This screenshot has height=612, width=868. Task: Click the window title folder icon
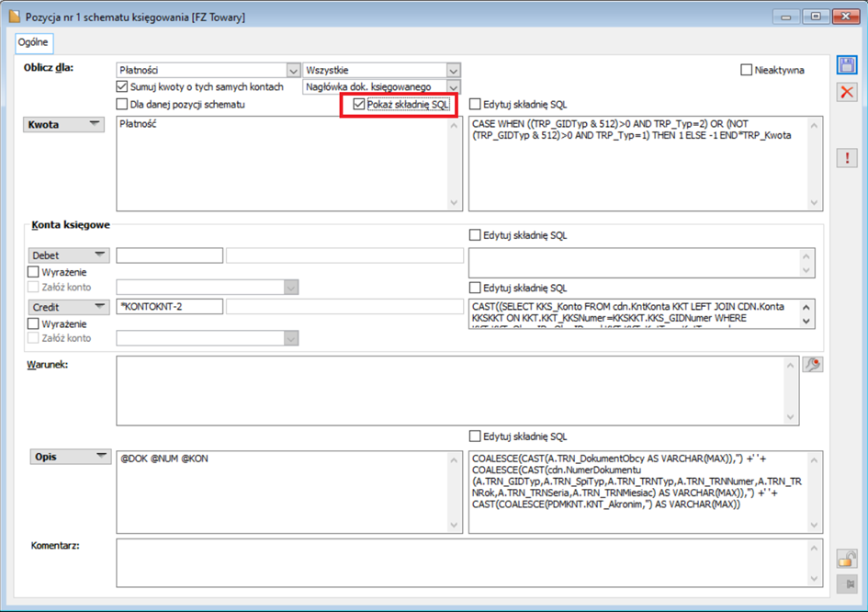(x=15, y=17)
